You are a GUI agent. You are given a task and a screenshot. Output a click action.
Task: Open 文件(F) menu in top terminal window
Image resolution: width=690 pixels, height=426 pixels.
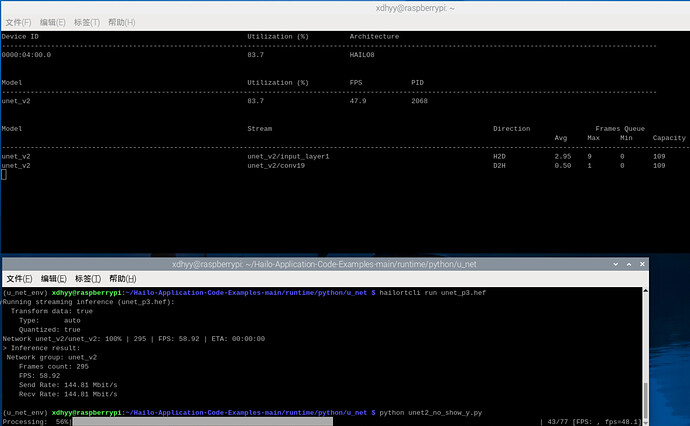18,22
